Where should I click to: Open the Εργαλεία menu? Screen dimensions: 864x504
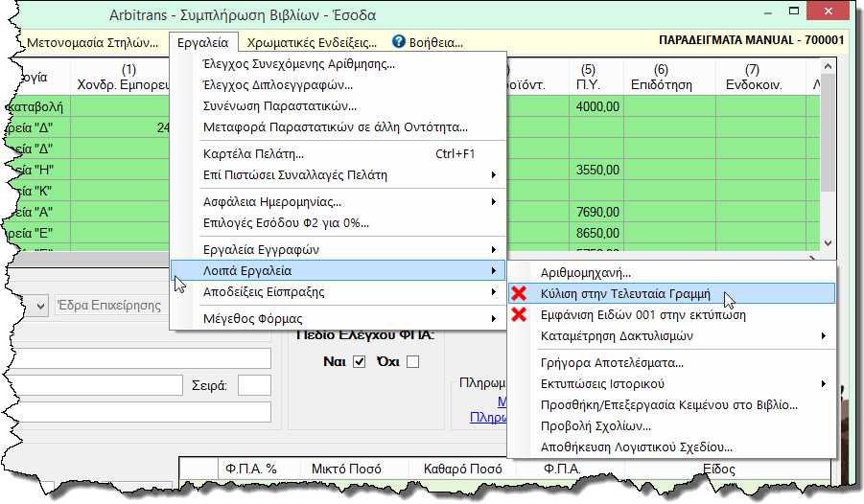click(202, 43)
